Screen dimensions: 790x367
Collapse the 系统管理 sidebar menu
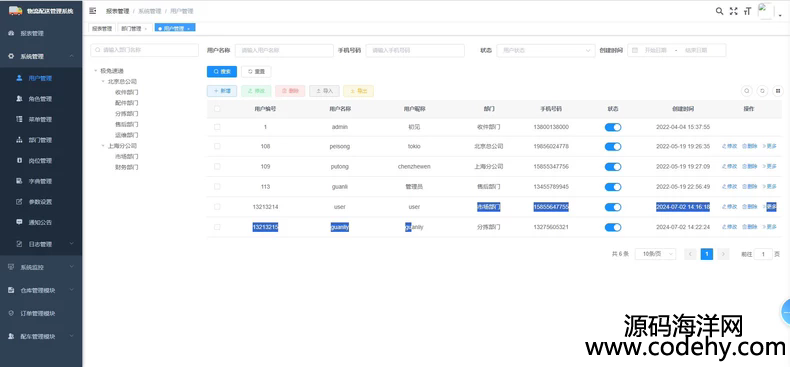(x=41, y=56)
